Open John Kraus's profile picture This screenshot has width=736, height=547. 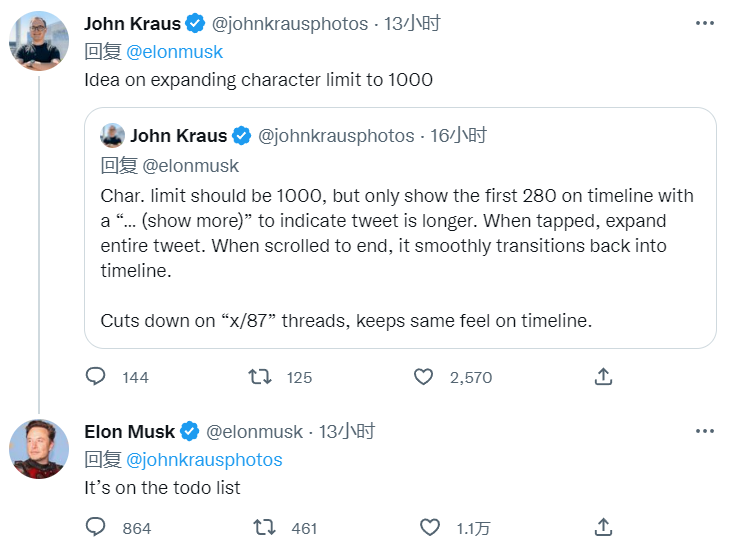click(40, 42)
